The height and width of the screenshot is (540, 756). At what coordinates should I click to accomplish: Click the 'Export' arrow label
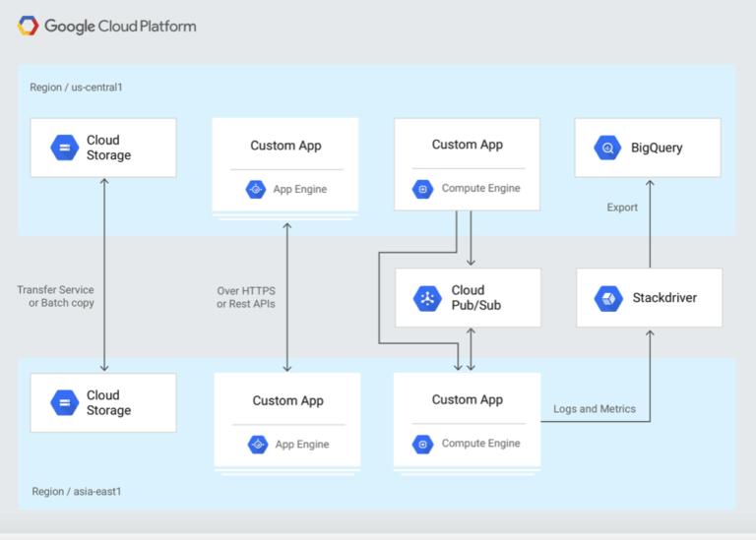pos(622,208)
